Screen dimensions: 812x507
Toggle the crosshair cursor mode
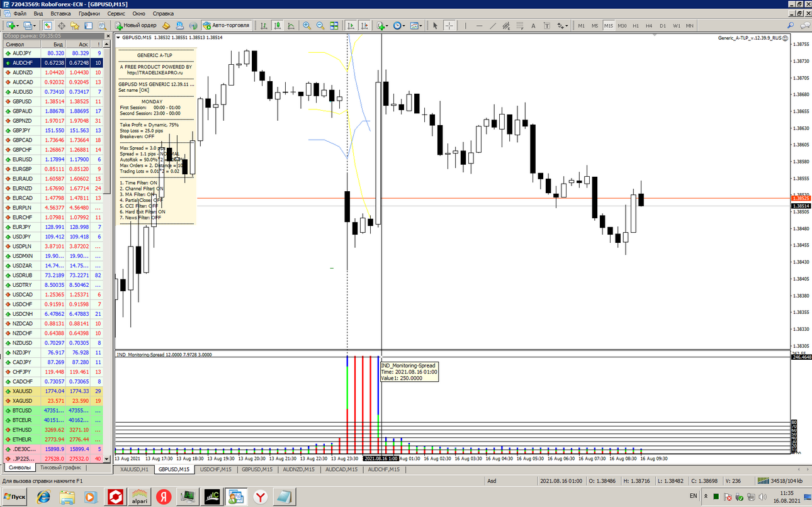(449, 26)
